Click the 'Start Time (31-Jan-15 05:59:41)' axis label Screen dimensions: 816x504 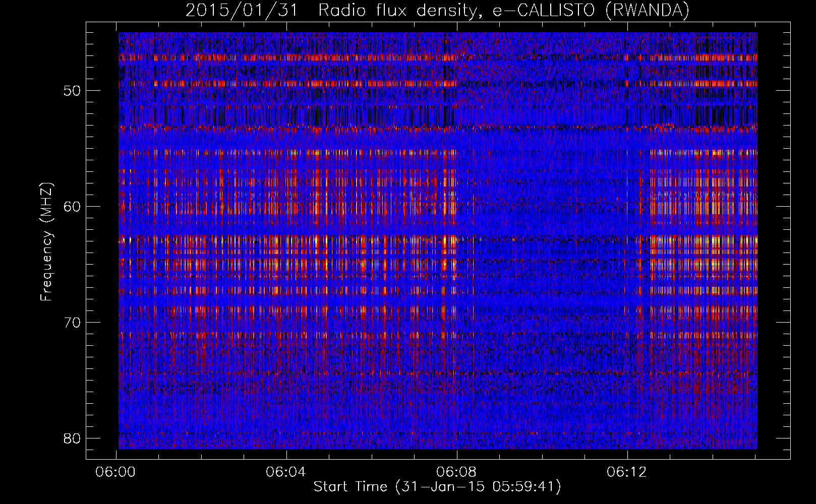point(437,487)
